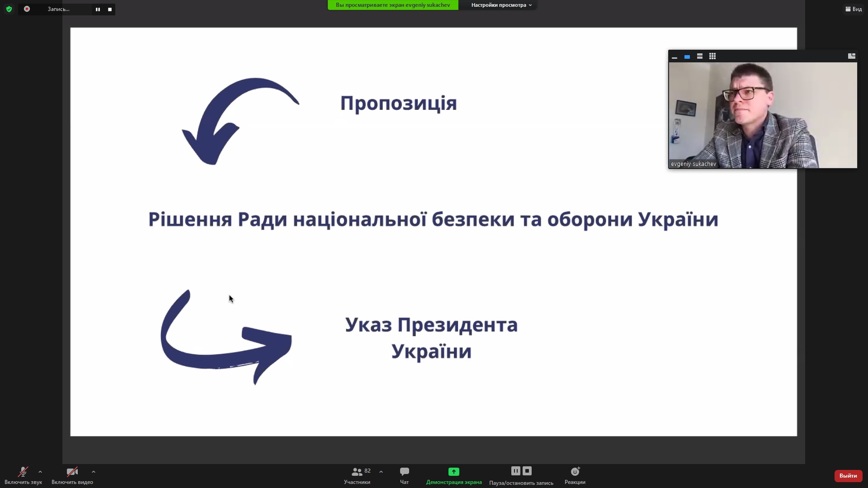The width and height of the screenshot is (868, 488).
Task: Click the Пропозиція heading on slide
Action: (398, 103)
